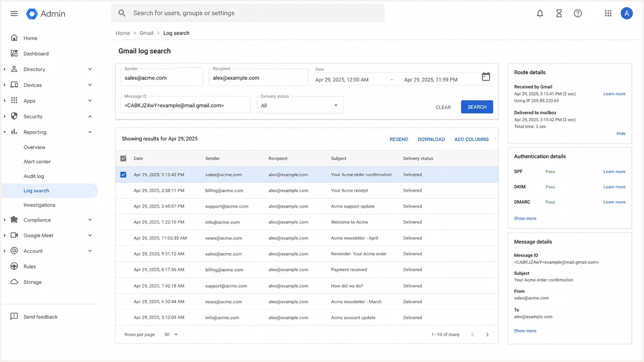Select the 'Welcome to Acme' row

tap(307, 222)
